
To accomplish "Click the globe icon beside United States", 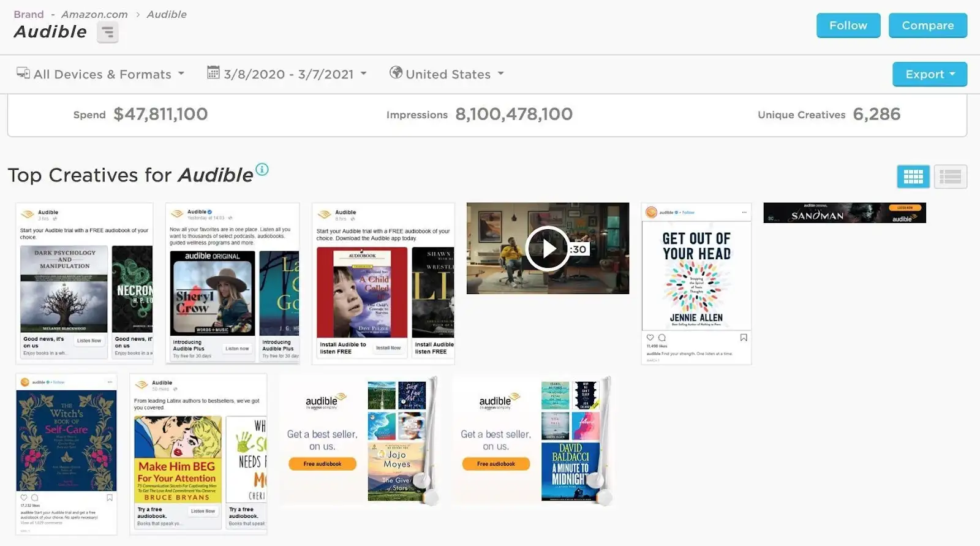I will 396,72.
